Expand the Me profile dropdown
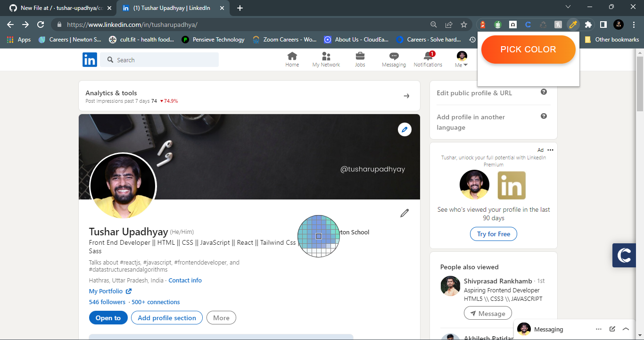The width and height of the screenshot is (644, 340). 461,59
